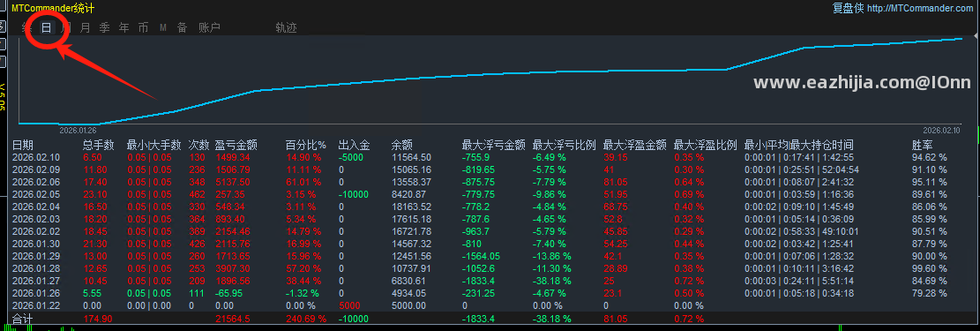Click total profit 21564.5 in totals row
This screenshot has height=331, width=980.
(x=233, y=320)
